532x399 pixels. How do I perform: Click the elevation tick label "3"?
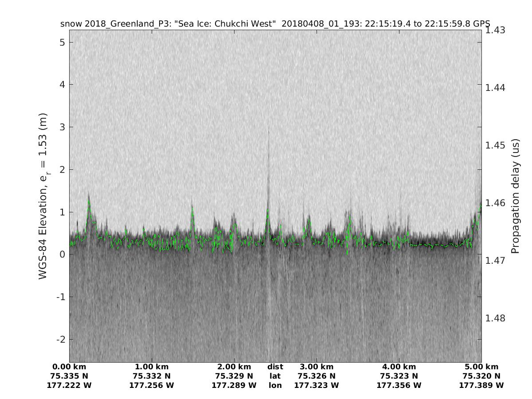click(x=63, y=127)
